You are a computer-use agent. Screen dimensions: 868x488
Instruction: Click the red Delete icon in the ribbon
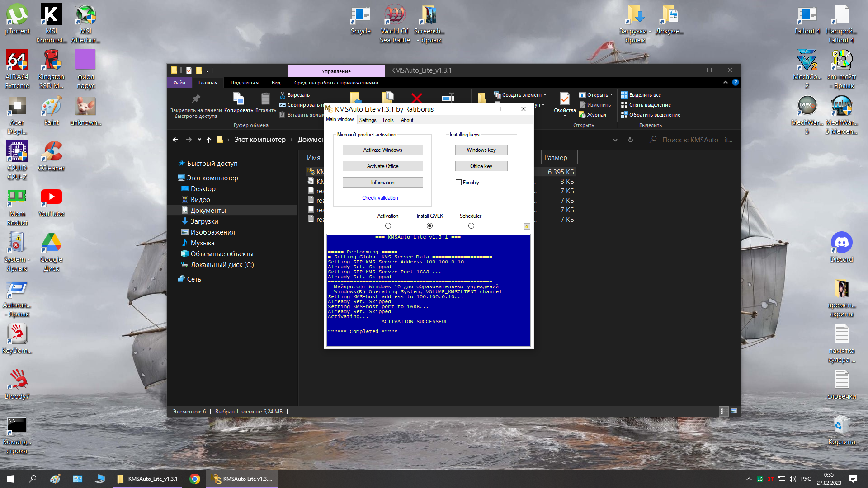click(417, 98)
